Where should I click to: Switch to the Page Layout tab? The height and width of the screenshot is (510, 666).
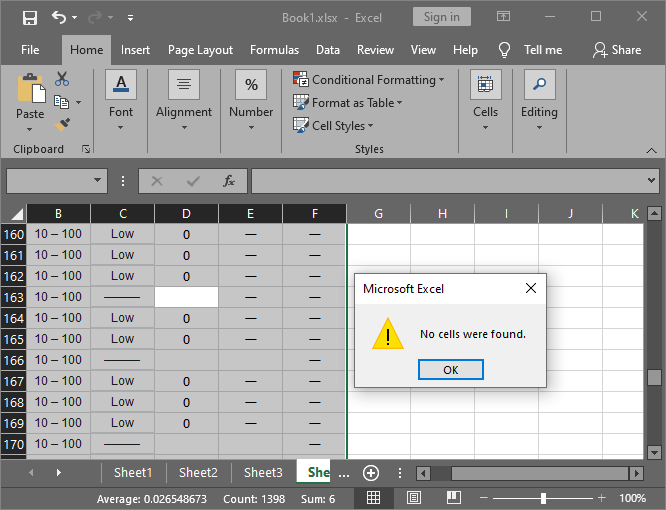tap(200, 50)
